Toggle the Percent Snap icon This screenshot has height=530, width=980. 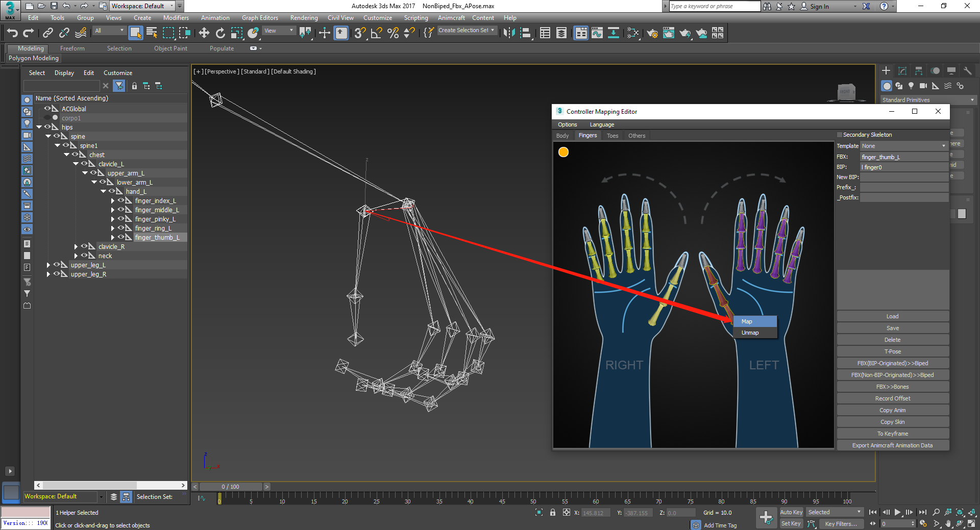click(x=393, y=33)
